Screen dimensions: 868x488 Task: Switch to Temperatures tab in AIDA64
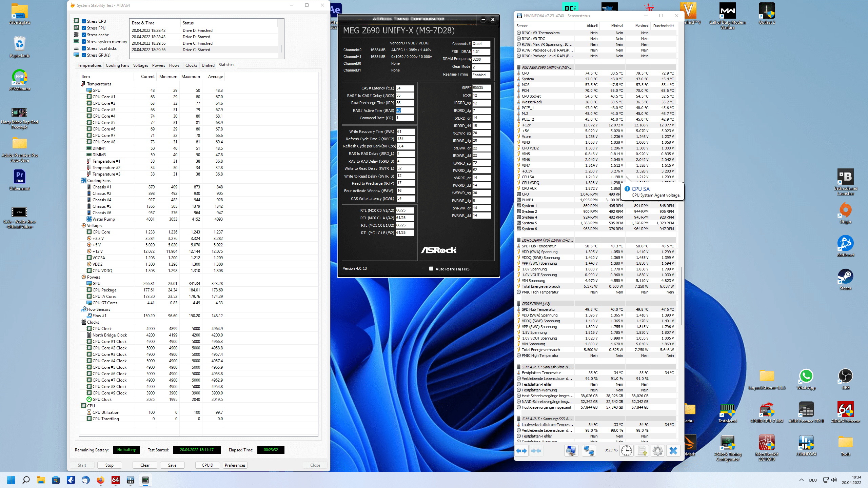click(90, 65)
